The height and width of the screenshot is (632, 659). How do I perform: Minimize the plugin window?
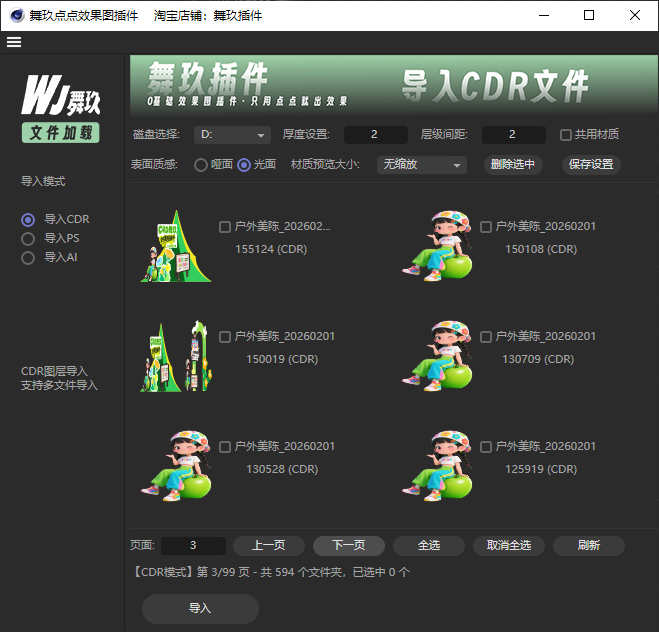(x=544, y=16)
